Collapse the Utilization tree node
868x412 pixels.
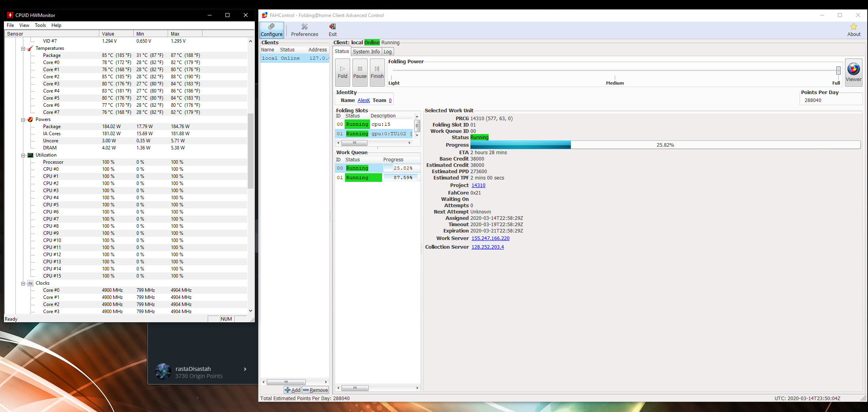coord(23,155)
